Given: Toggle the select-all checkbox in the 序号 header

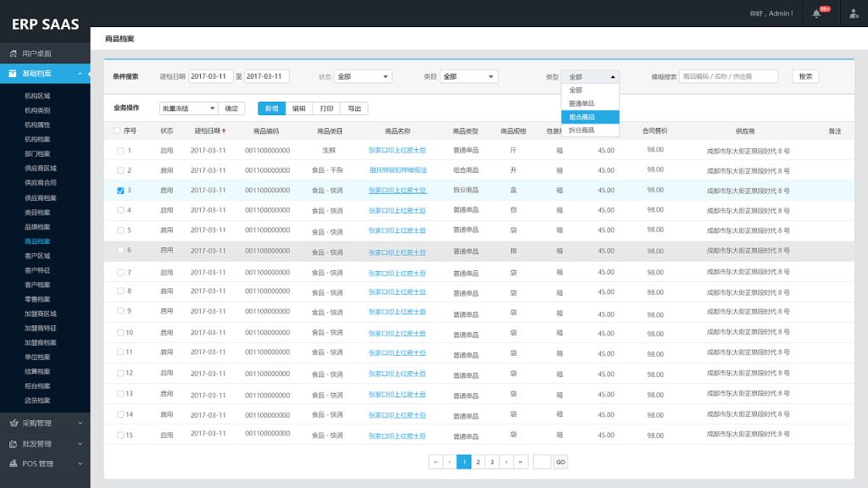Looking at the screenshot, I should point(117,131).
